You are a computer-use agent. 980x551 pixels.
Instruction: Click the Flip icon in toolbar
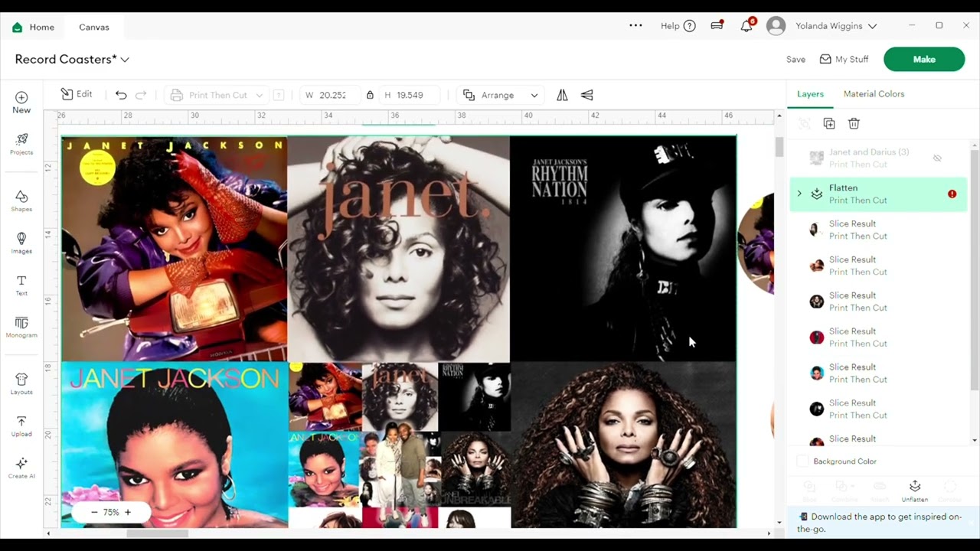[x=562, y=95]
